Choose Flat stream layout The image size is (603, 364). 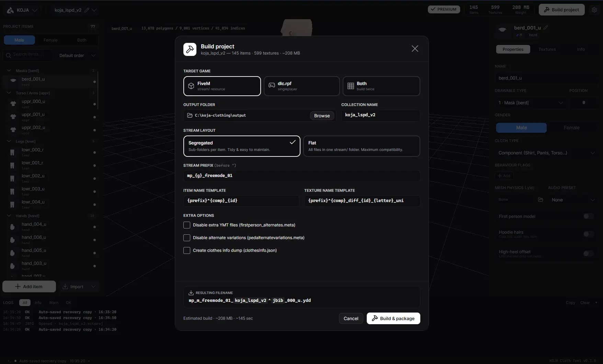(362, 146)
